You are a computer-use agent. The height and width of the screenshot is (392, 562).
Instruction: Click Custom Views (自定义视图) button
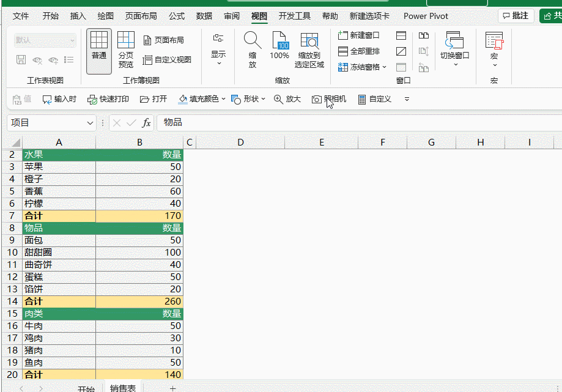[x=167, y=60]
